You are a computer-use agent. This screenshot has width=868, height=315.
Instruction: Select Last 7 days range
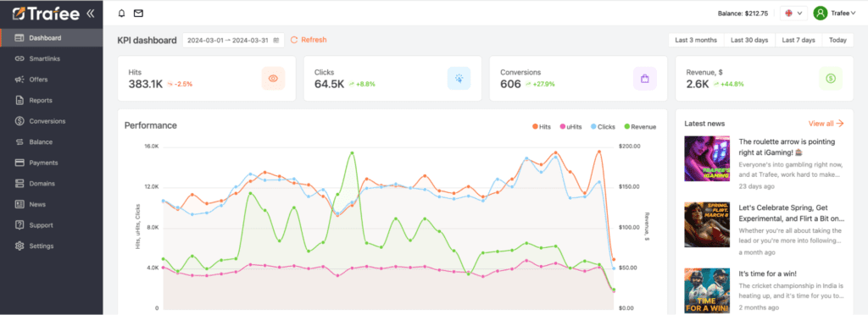(798, 41)
